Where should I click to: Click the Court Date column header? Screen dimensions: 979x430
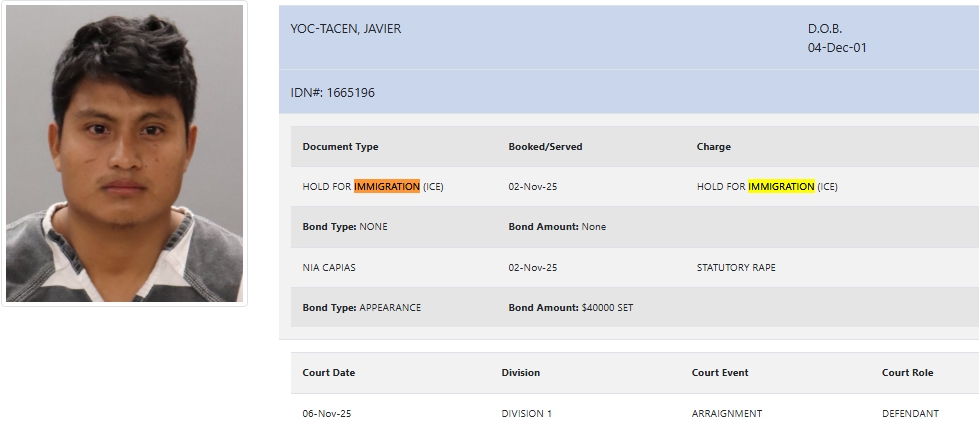328,373
